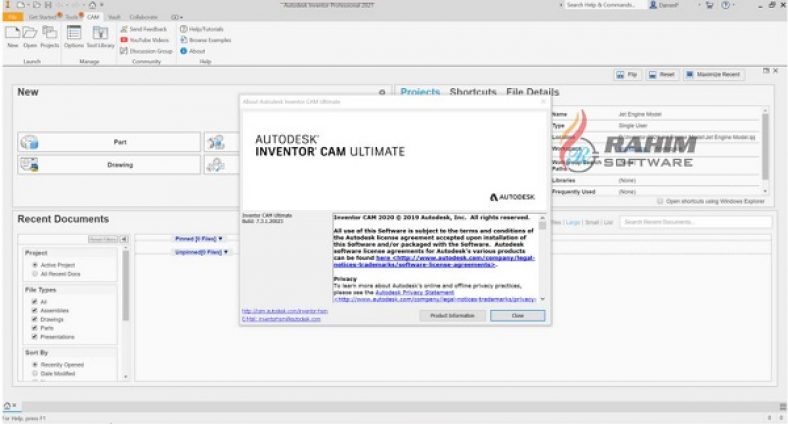
Task: Switch to the Shortcuts tab
Action: pyautogui.click(x=473, y=92)
